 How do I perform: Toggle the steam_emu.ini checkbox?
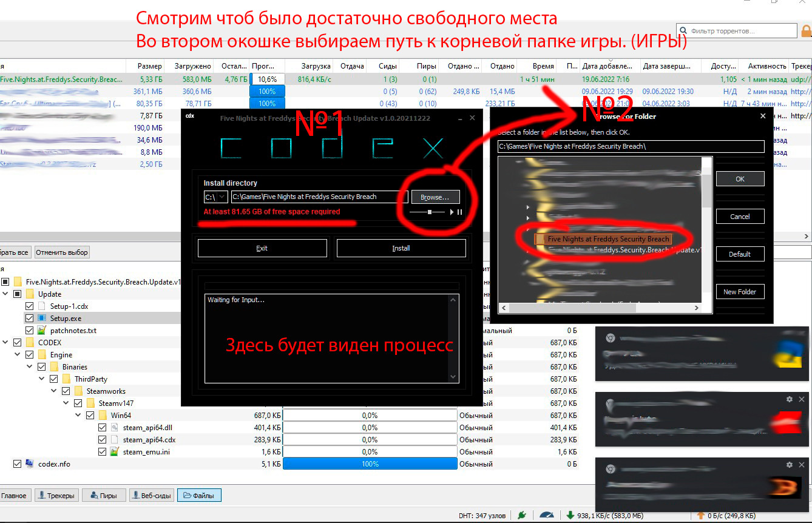(103, 452)
